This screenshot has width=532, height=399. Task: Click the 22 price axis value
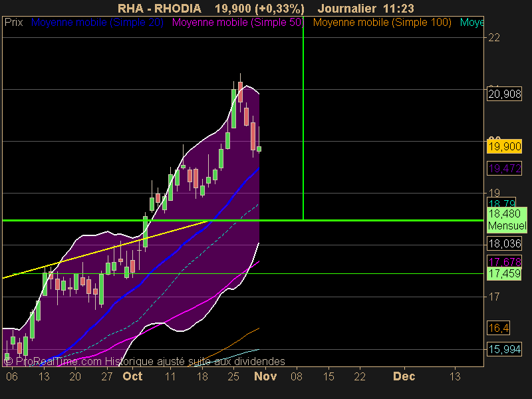click(494, 38)
